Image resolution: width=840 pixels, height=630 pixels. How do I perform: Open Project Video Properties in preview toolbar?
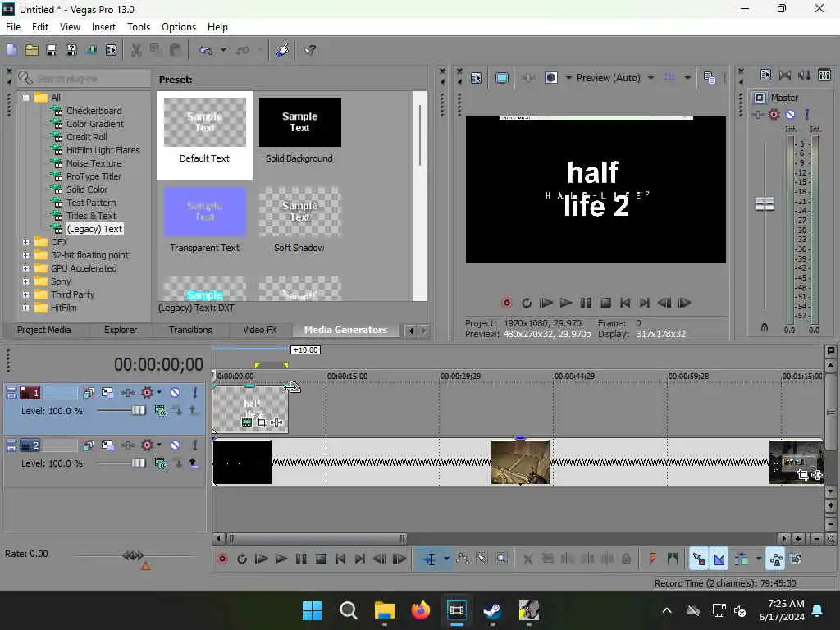[x=477, y=78]
